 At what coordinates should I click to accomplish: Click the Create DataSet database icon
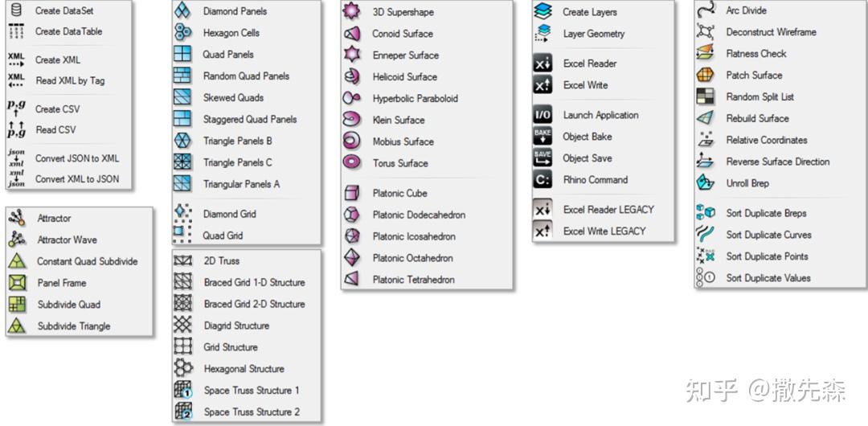[17, 10]
